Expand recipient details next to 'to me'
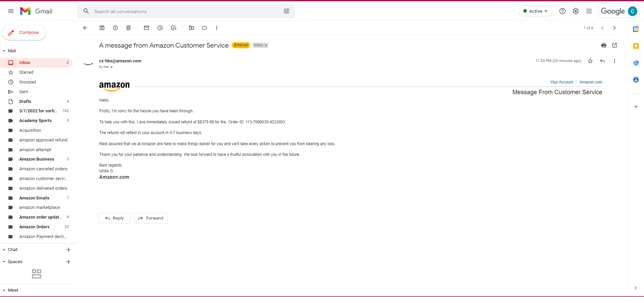 pos(111,67)
